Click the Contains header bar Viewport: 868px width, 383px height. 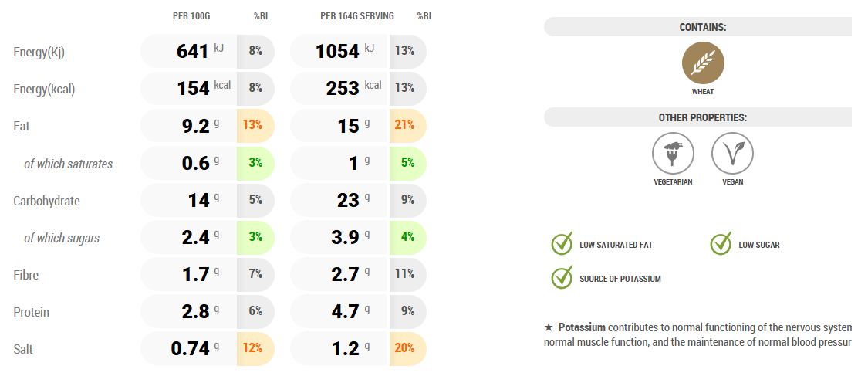pos(697,27)
